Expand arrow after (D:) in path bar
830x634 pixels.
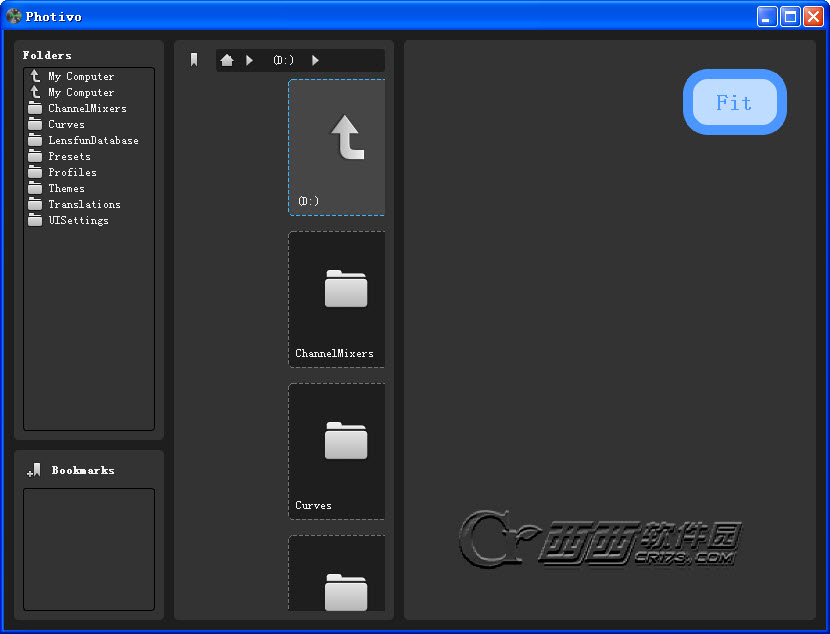[315, 60]
